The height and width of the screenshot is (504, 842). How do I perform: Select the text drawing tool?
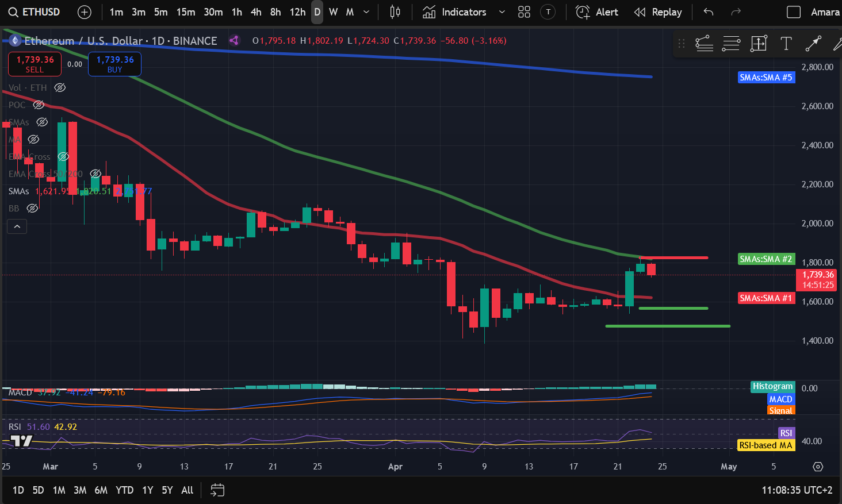(x=786, y=44)
